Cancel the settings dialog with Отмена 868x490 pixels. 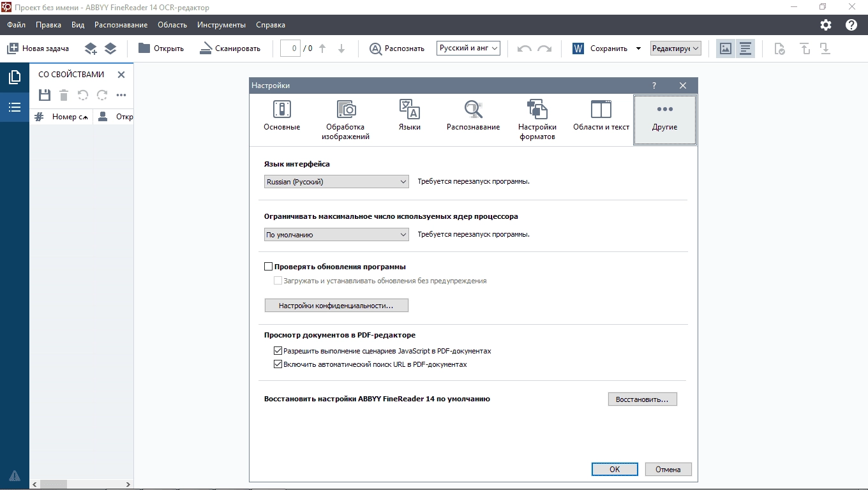668,469
